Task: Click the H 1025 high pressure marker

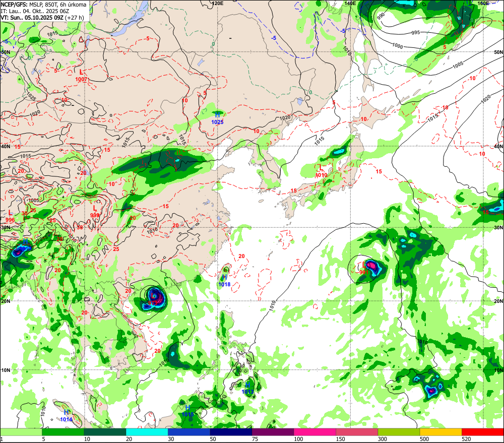Action: click(x=217, y=118)
